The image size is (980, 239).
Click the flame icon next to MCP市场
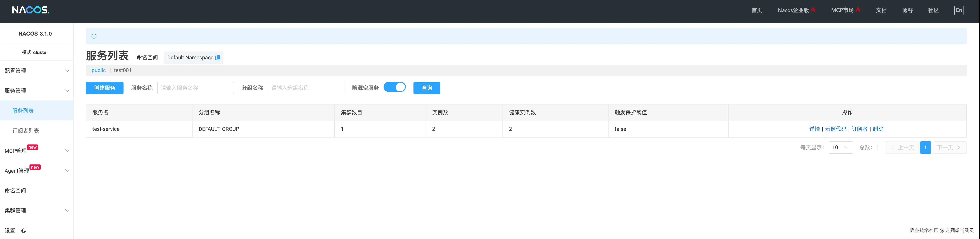858,10
